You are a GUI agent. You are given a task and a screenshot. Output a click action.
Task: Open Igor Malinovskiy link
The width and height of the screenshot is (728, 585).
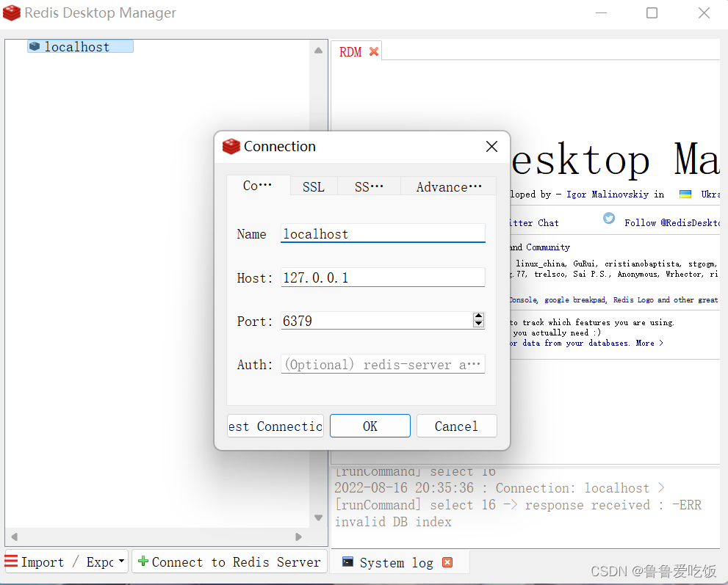pyautogui.click(x=608, y=195)
